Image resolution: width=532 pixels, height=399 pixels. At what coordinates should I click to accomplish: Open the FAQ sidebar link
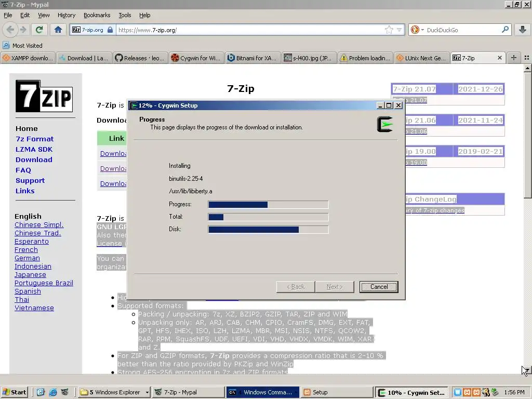pyautogui.click(x=23, y=170)
